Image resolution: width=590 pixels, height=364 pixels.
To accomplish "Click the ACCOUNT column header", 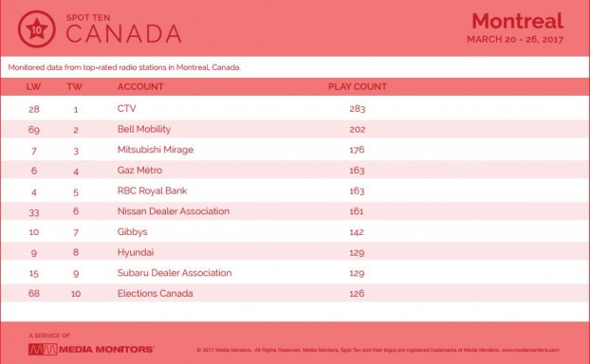I will click(140, 87).
